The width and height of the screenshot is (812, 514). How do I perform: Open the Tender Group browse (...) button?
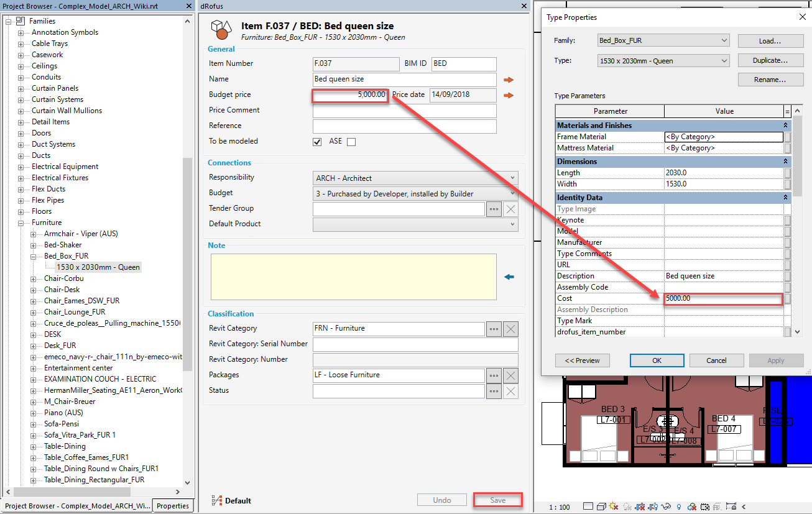(494, 209)
